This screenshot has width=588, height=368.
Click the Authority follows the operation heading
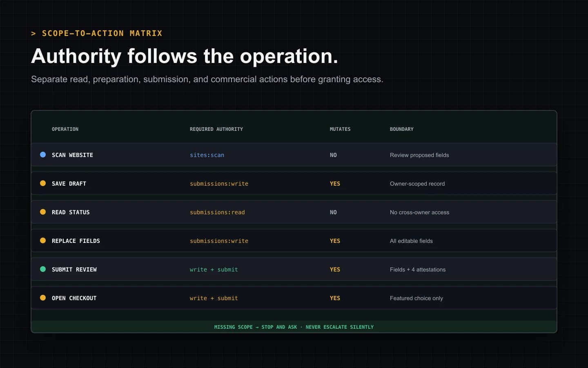[x=185, y=56]
